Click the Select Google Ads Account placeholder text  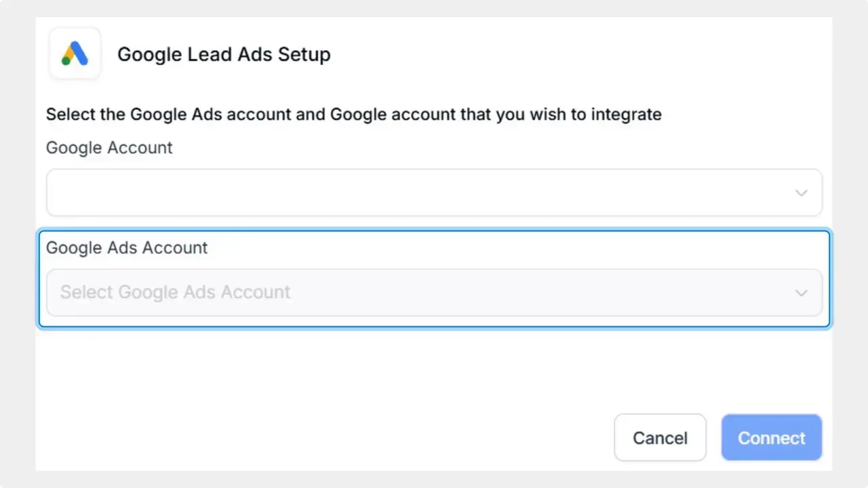[174, 292]
